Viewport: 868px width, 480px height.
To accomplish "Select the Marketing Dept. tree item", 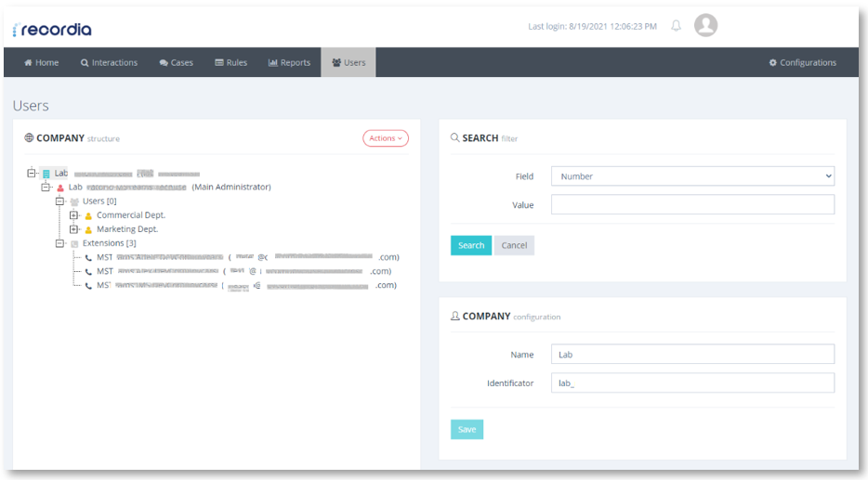I will coord(127,229).
